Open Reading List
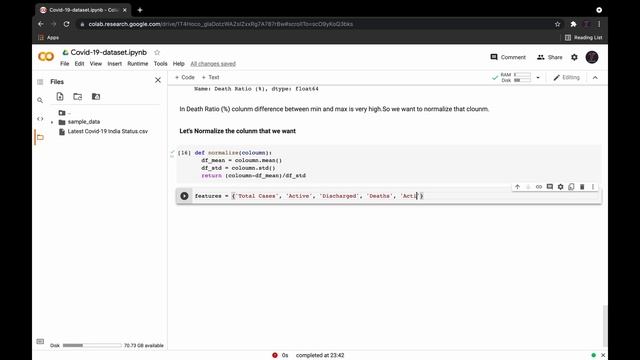 [584, 38]
